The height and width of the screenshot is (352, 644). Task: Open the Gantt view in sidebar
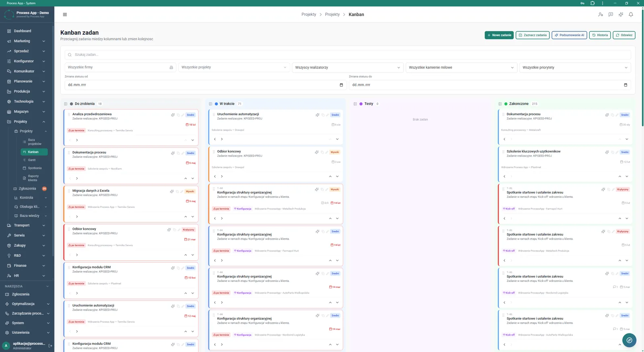[x=34, y=160]
